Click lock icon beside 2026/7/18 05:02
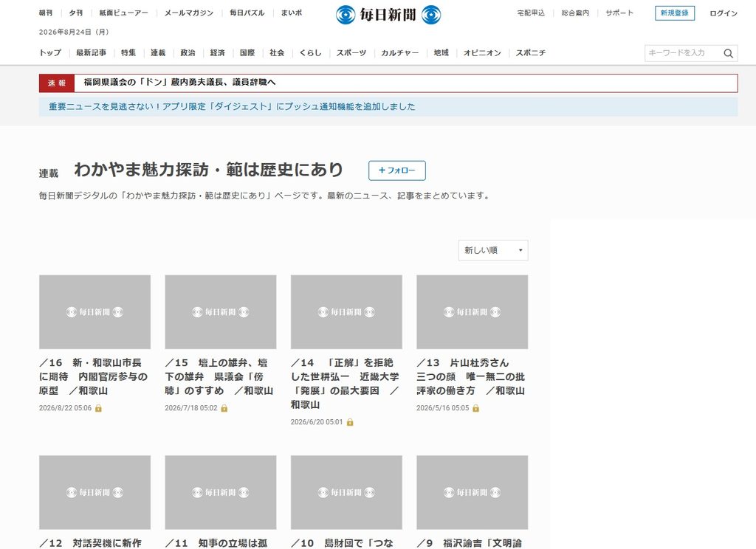 (224, 408)
